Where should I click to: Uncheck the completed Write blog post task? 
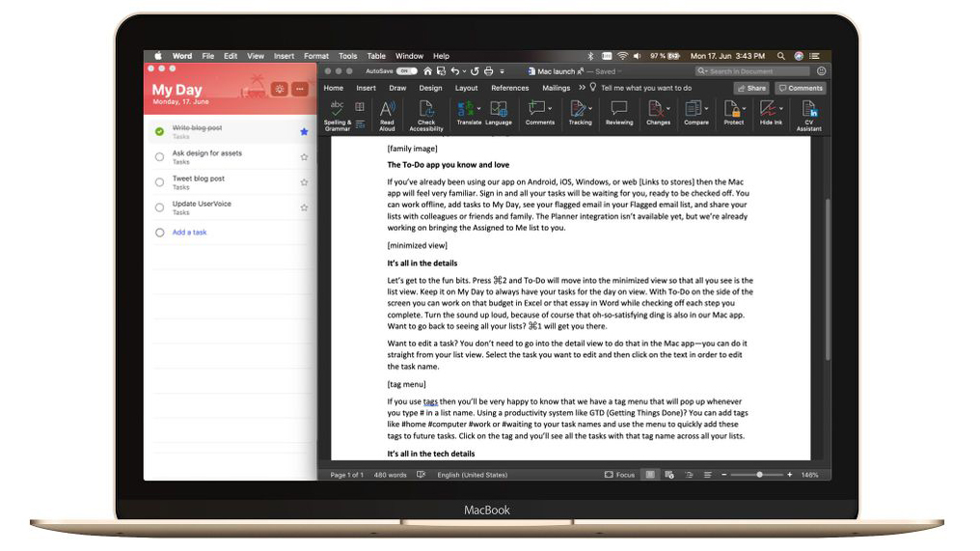[159, 131]
